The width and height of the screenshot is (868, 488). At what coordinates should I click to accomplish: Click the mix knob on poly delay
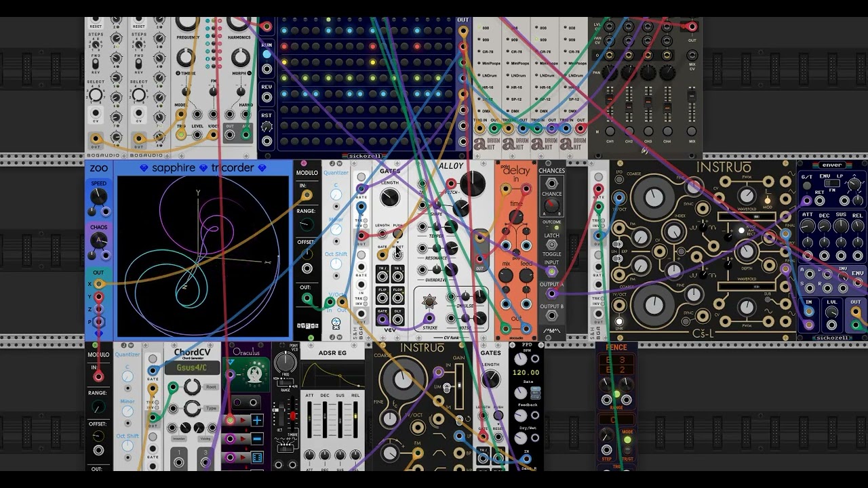tap(506, 277)
